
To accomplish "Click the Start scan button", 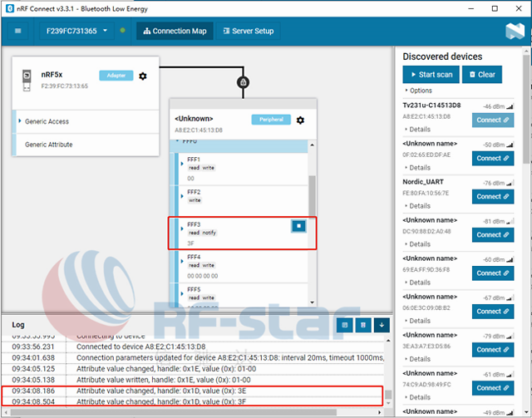I will 431,75.
